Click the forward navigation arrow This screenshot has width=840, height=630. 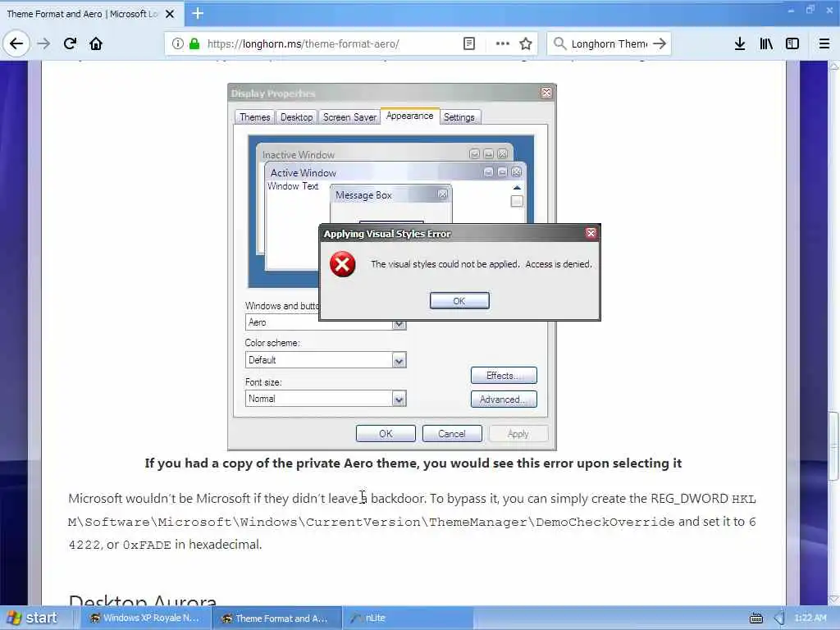(x=44, y=44)
